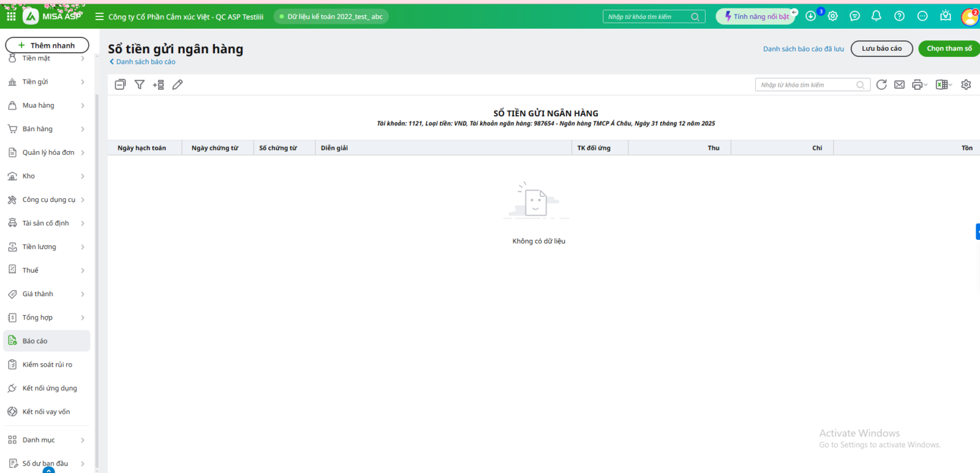This screenshot has height=473, width=980.
Task: Send the report by email icon
Action: point(899,85)
